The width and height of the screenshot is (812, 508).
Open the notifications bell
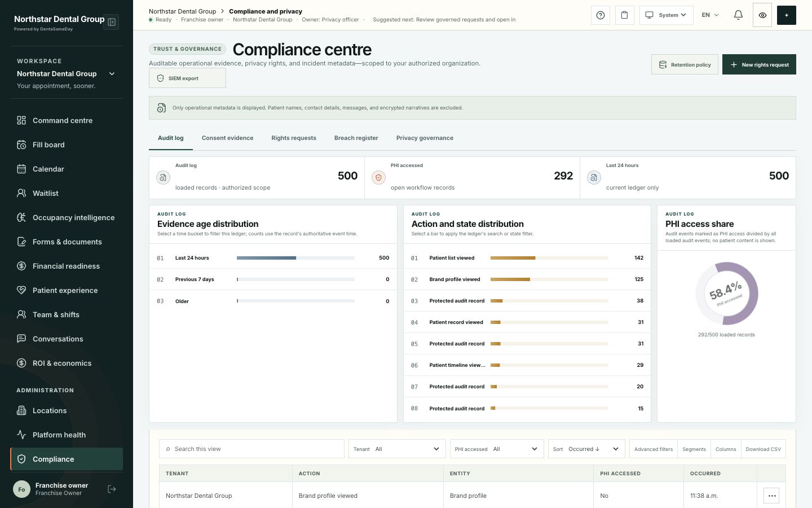coord(738,15)
